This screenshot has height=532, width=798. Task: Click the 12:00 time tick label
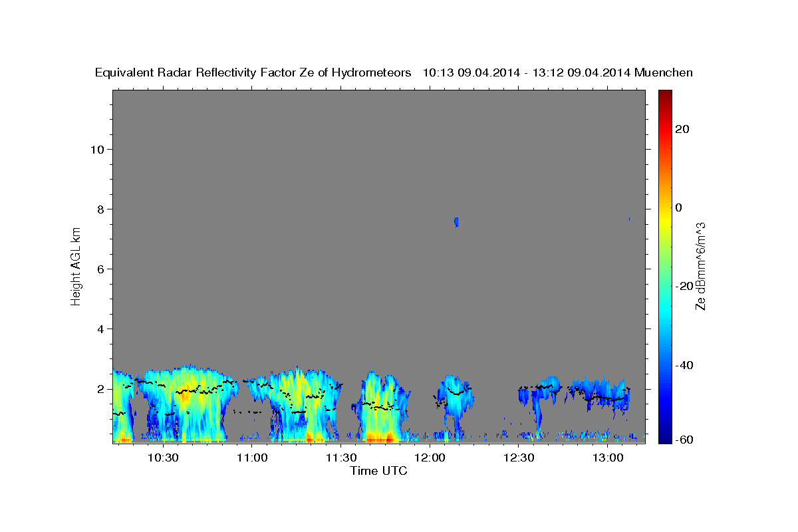(430, 458)
